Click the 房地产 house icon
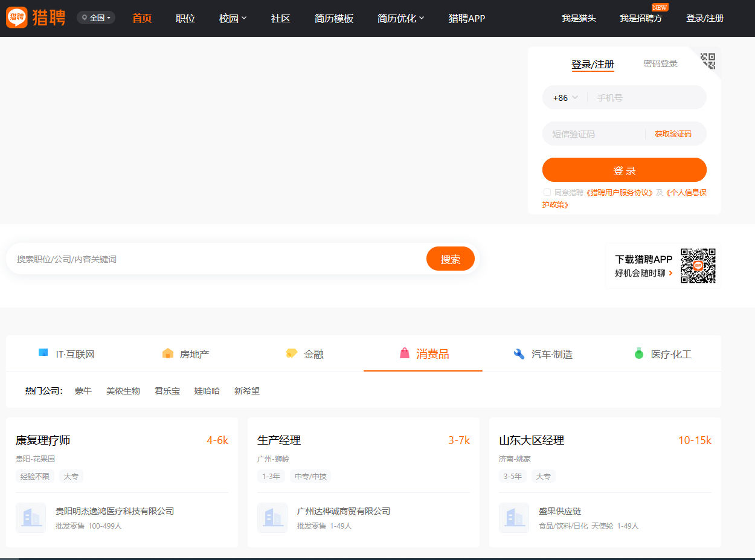The image size is (755, 560). (x=168, y=353)
